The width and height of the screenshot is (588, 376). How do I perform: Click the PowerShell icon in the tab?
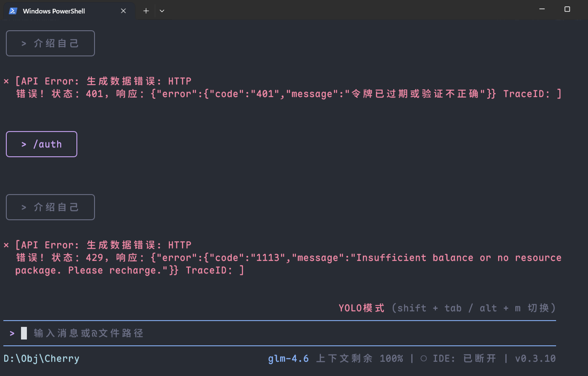pyautogui.click(x=13, y=11)
